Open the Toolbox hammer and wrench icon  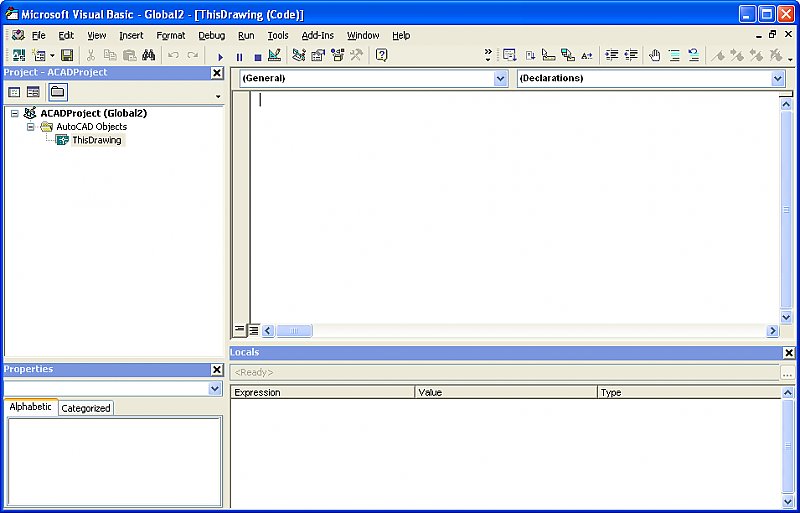click(356, 55)
